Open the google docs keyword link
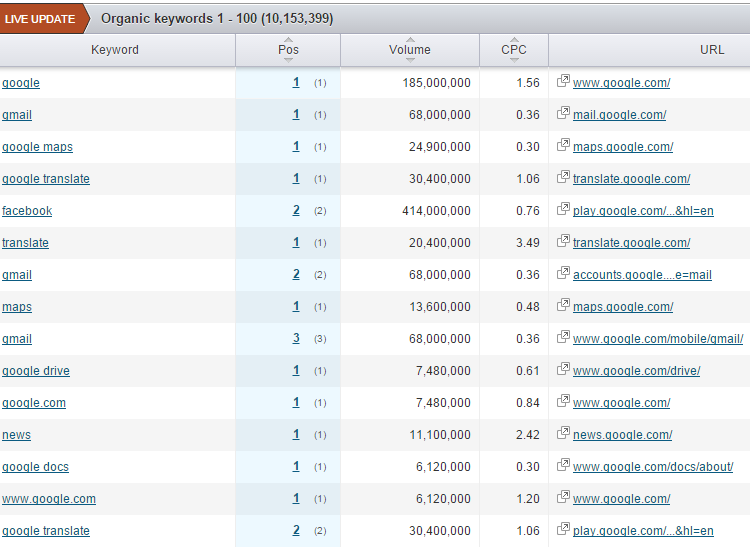Screen dimensions: 750x547 35,467
